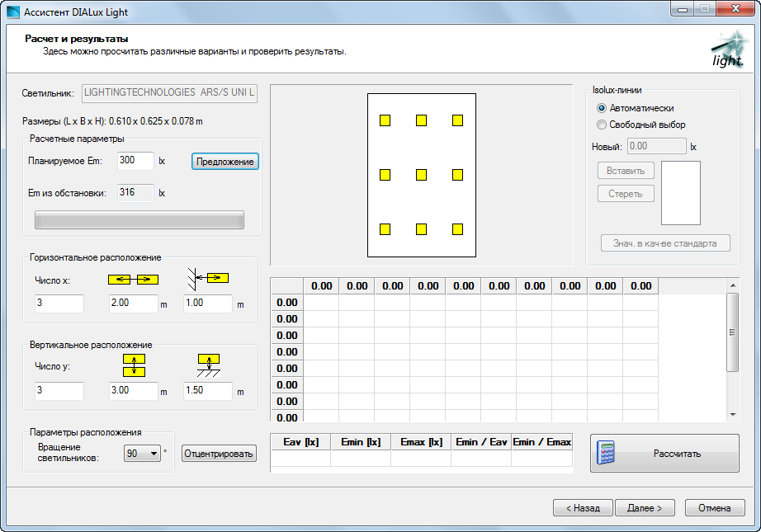
Task: Click the Отцентрировать button
Action: (x=219, y=454)
